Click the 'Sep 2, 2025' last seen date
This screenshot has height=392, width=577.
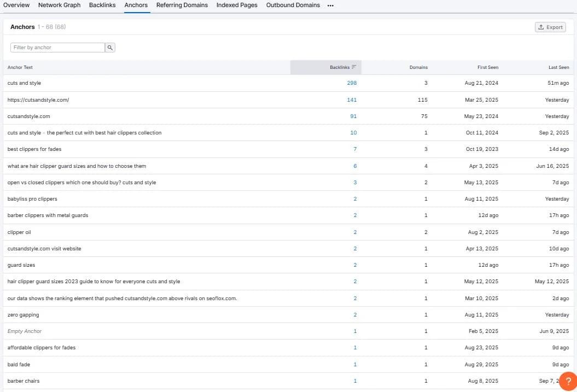554,133
